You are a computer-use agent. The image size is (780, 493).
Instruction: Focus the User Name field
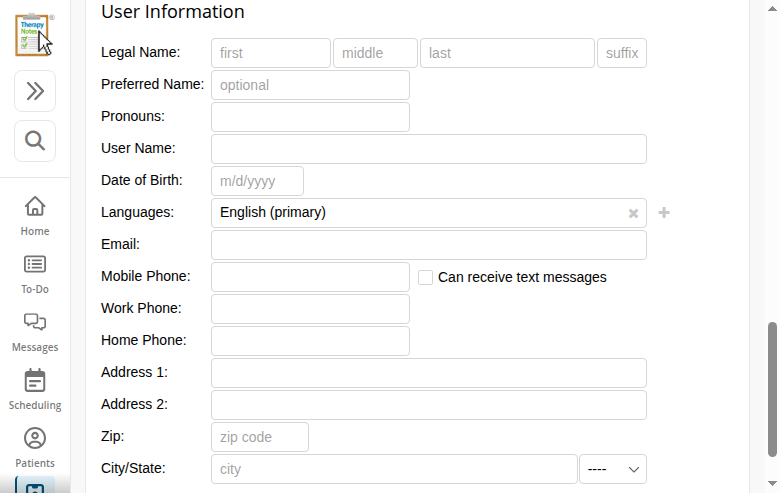pyautogui.click(x=429, y=149)
